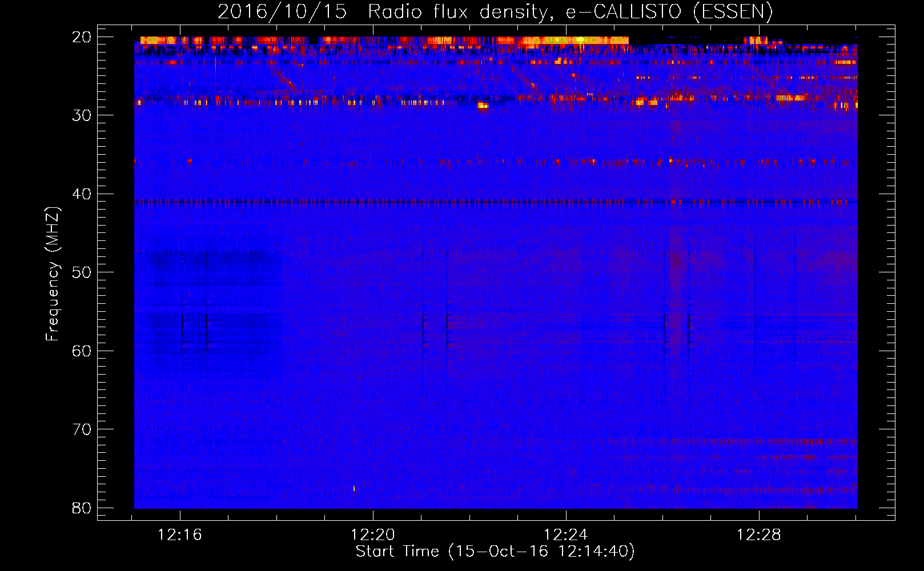Click the 12:24 time tick label

[567, 535]
